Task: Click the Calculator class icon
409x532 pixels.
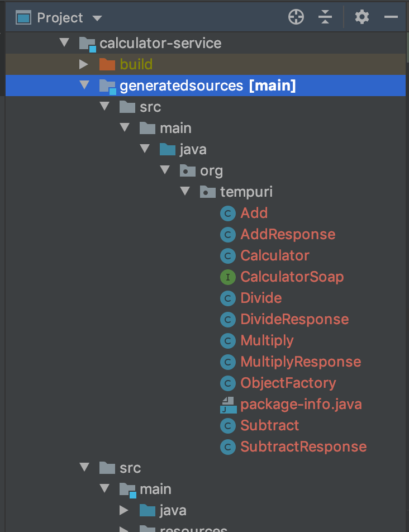Action: (x=228, y=255)
